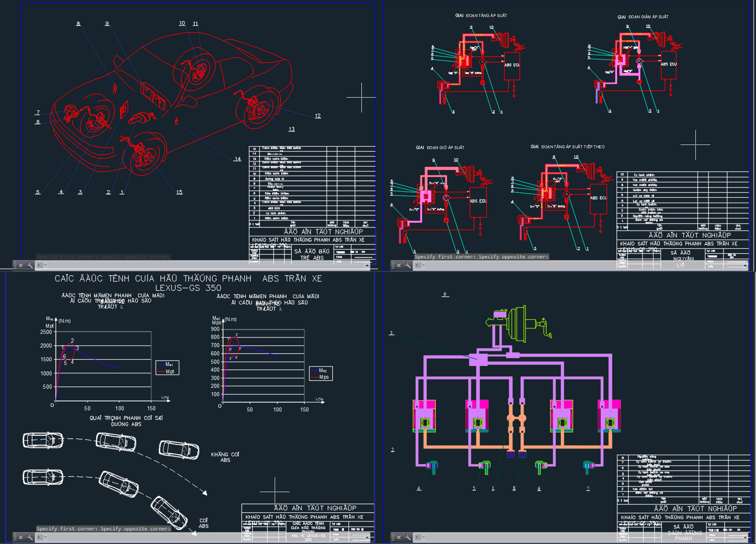Open recent commands dropdown arrow in characteristics graph window
The width and height of the screenshot is (756, 544).
click(46, 537)
